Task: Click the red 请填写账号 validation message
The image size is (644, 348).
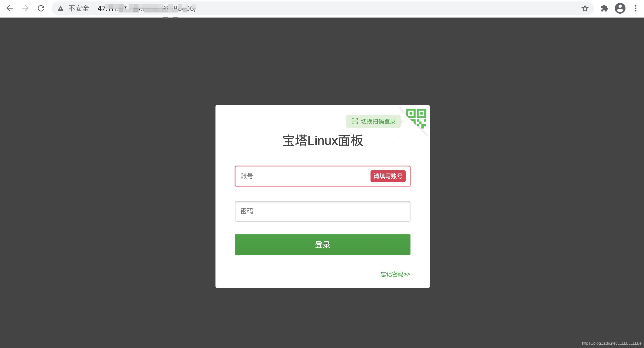Action: click(x=388, y=176)
